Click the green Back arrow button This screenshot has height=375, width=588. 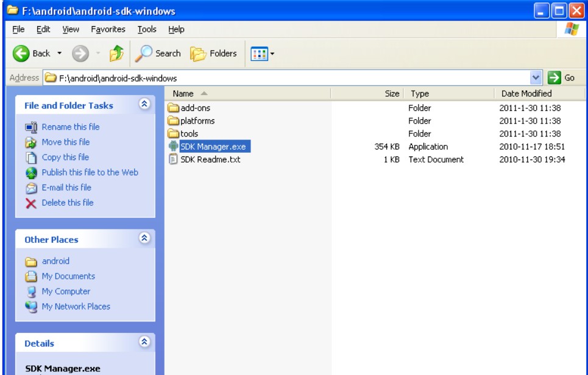21,54
